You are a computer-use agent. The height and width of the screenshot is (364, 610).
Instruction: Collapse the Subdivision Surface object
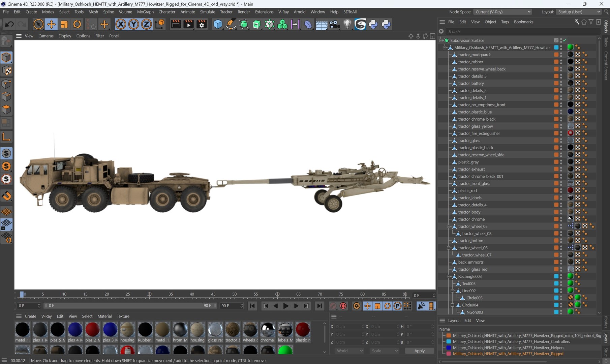(441, 40)
